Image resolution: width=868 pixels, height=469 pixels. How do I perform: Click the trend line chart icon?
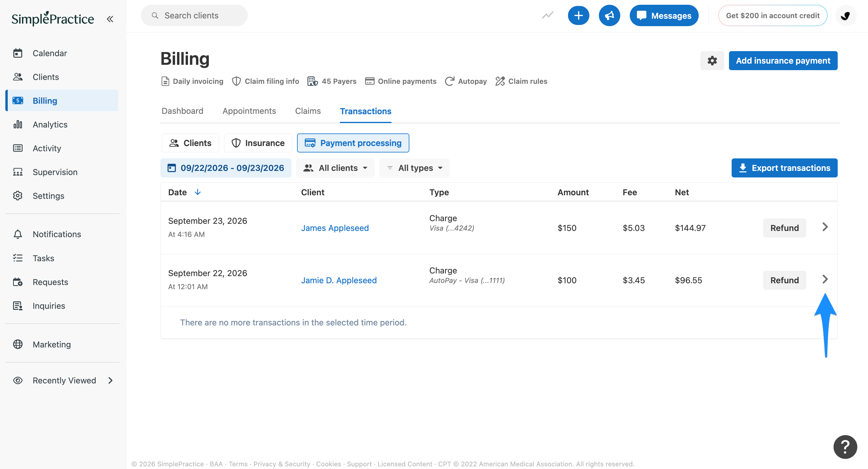[x=547, y=15]
